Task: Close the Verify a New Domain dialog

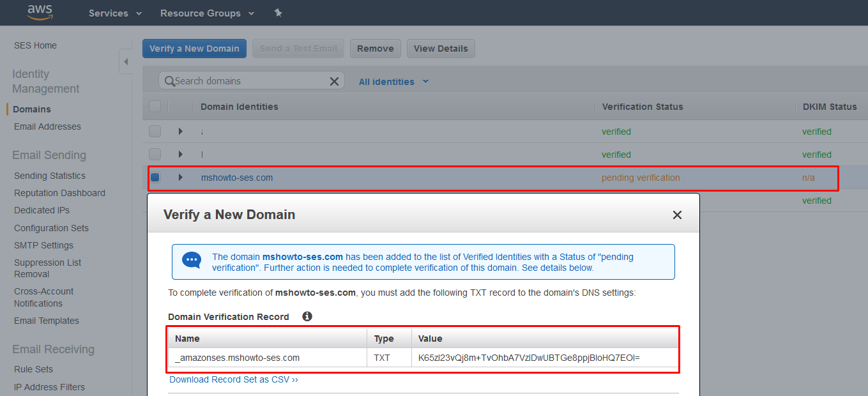Action: point(678,215)
